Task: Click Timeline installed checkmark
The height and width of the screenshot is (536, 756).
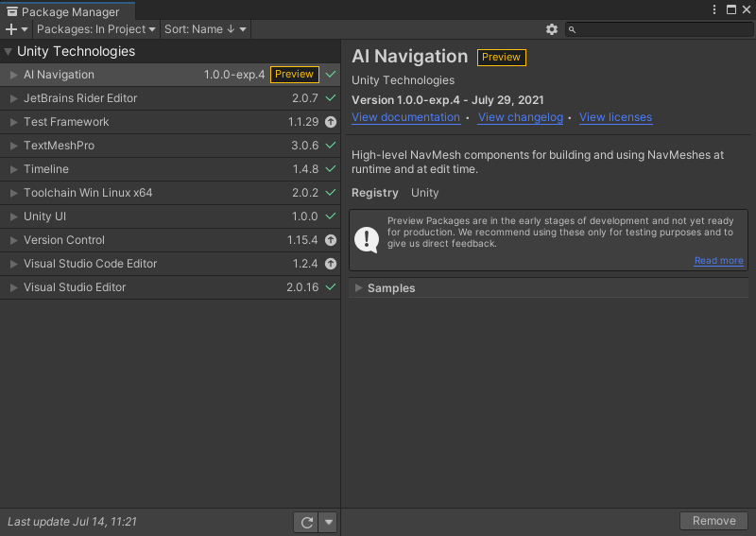Action: pos(331,169)
